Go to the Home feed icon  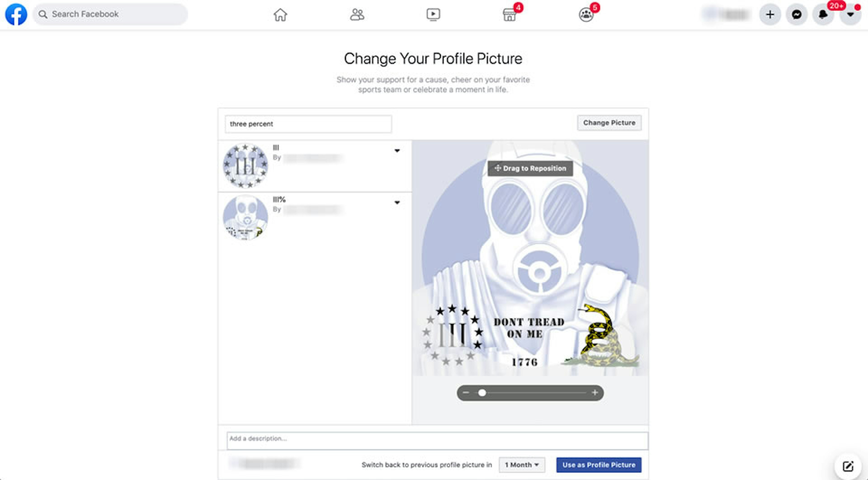(280, 14)
